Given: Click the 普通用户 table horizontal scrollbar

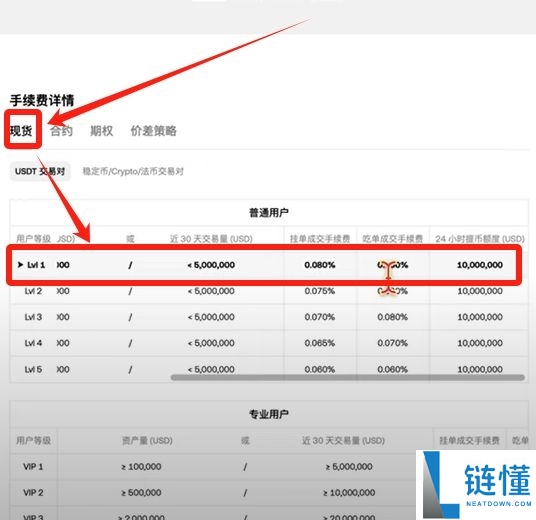Looking at the screenshot, I should pos(348,377).
